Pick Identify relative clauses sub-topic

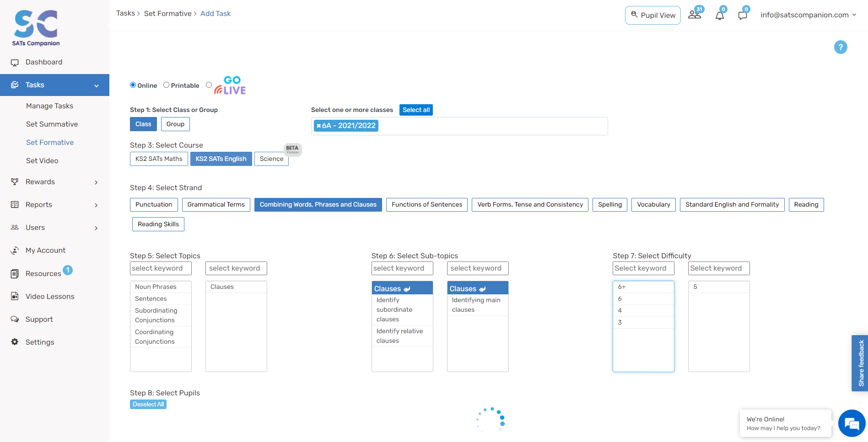(x=402, y=336)
